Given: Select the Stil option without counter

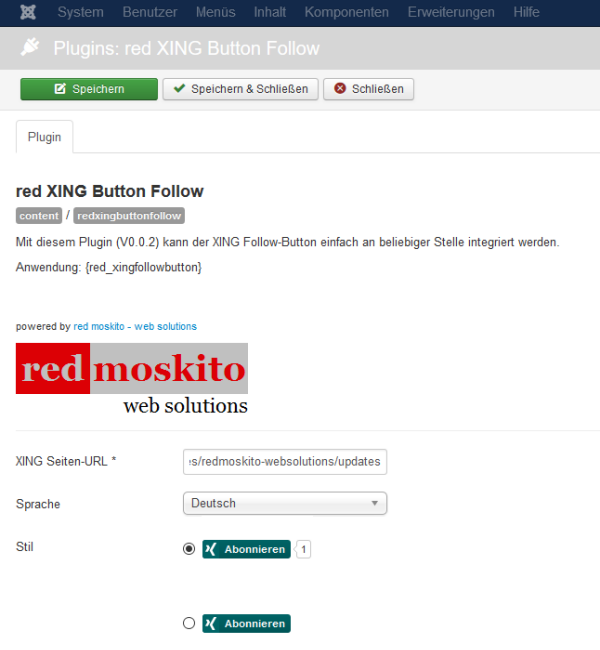Looking at the screenshot, I should click(189, 623).
